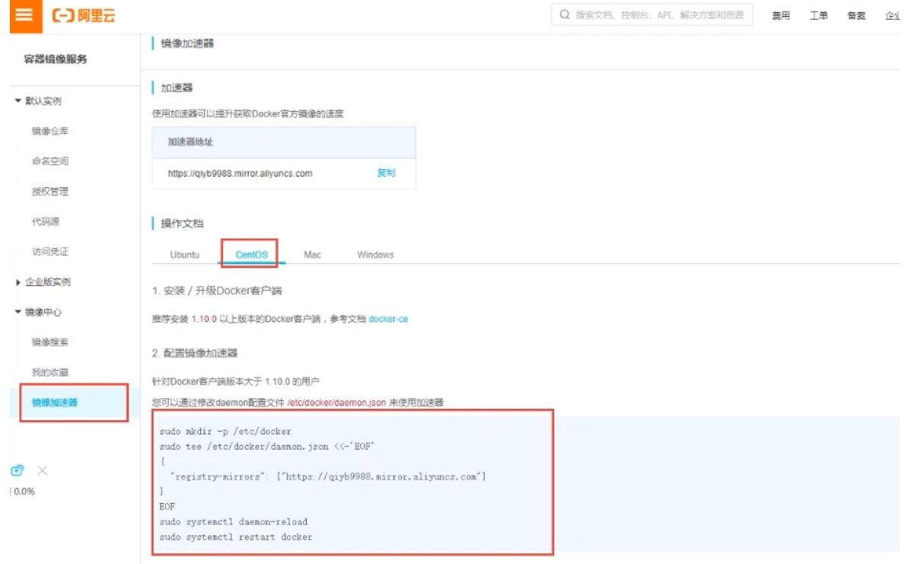Open 我的收藏 in sidebar
This screenshot has height=564, width=924.
pyautogui.click(x=50, y=372)
